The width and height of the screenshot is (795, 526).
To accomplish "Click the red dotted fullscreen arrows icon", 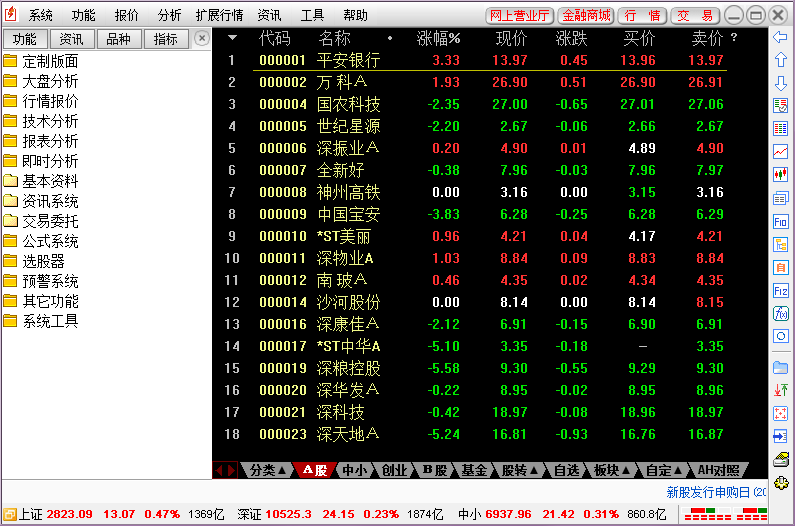I will [781, 413].
